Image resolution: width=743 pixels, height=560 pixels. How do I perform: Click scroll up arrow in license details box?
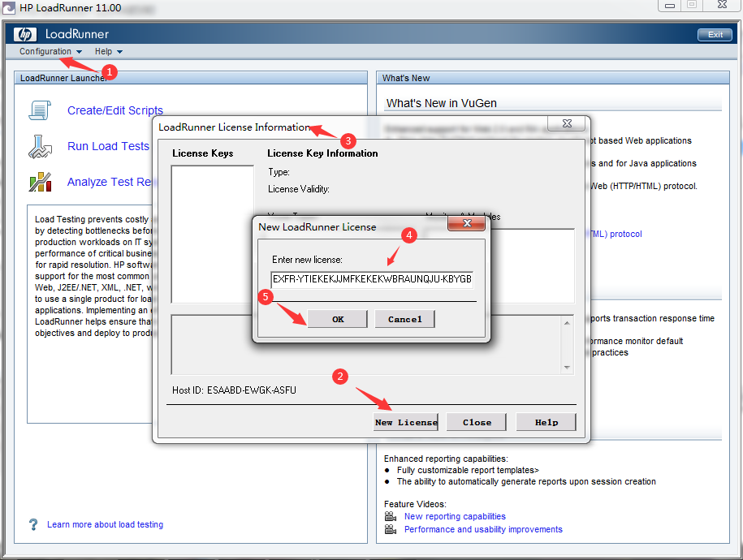tap(567, 323)
